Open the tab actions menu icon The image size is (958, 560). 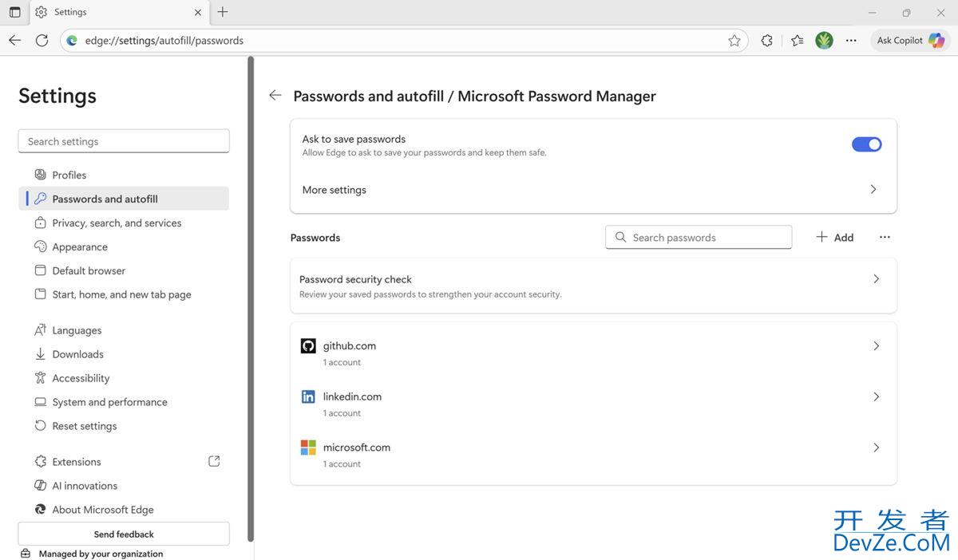pos(15,12)
